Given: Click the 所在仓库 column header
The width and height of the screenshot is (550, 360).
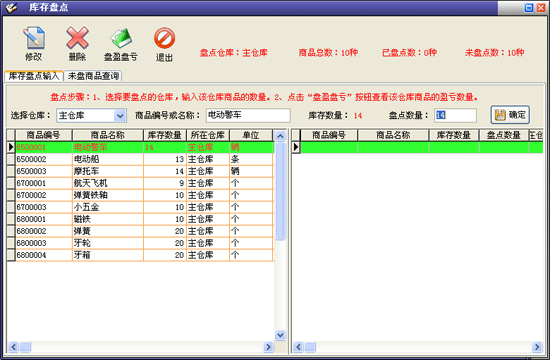Looking at the screenshot, I should tap(208, 135).
